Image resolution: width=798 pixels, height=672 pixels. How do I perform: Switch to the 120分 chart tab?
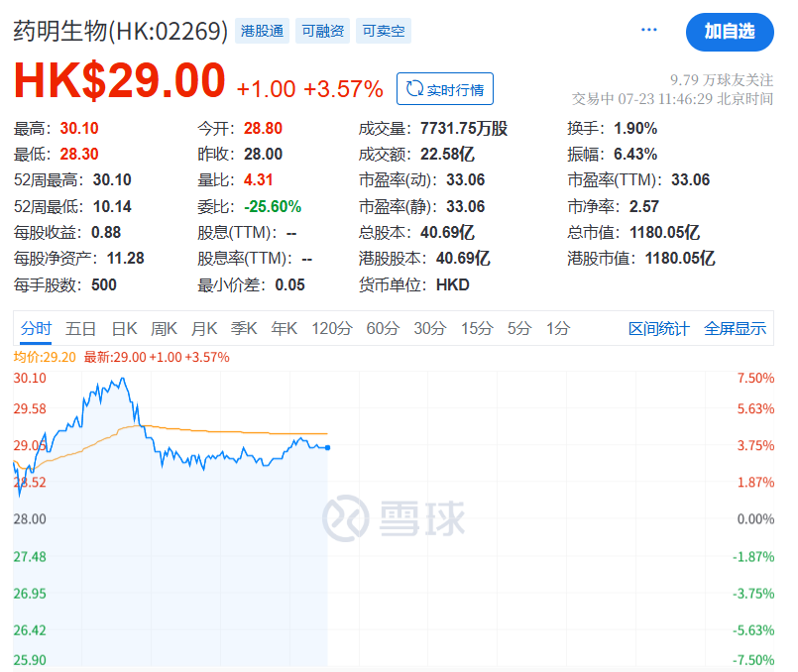332,329
